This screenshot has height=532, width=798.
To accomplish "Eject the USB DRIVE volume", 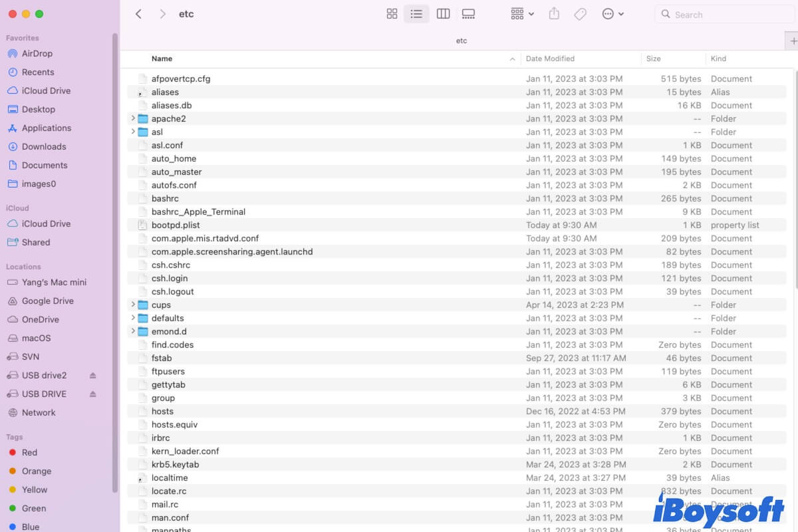I will click(92, 394).
